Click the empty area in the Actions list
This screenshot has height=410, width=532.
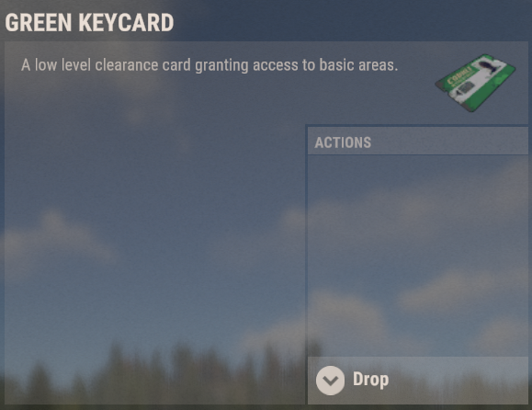(x=418, y=256)
